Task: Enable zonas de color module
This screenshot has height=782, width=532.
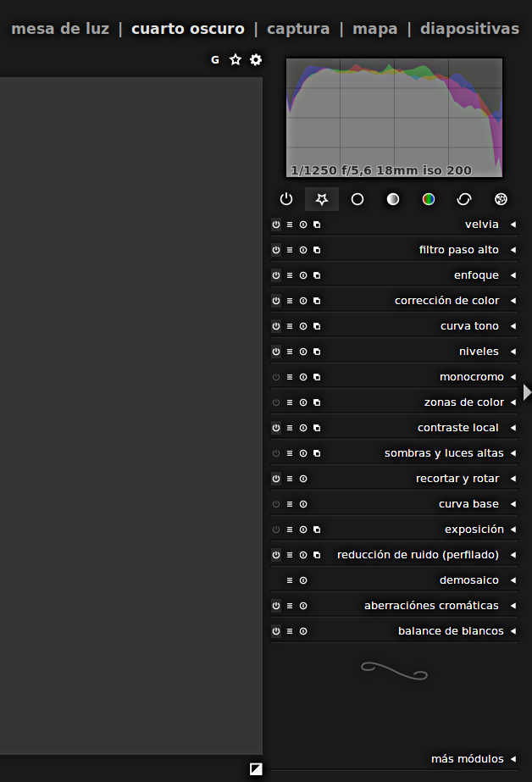Action: [x=276, y=402]
